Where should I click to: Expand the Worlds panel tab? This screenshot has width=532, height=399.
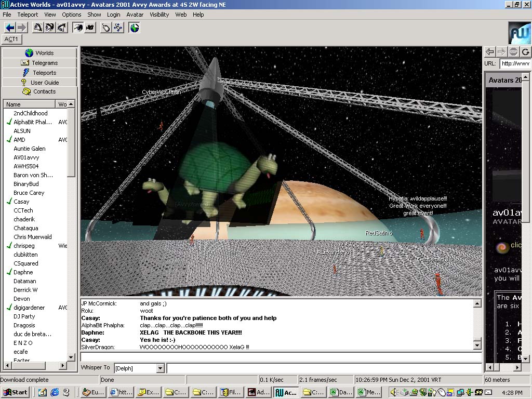tap(39, 53)
